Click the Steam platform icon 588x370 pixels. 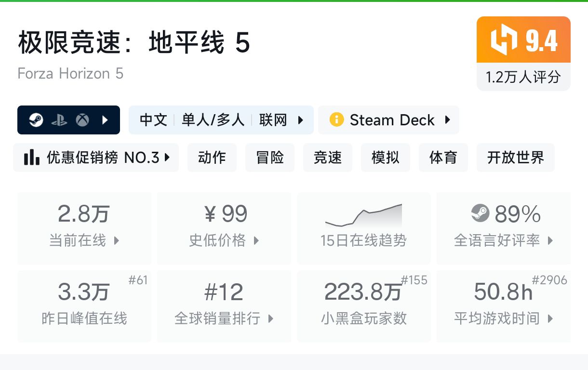[x=36, y=120]
